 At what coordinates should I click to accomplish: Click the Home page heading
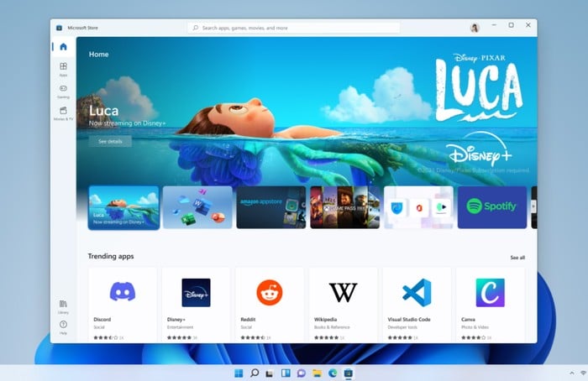pos(98,55)
